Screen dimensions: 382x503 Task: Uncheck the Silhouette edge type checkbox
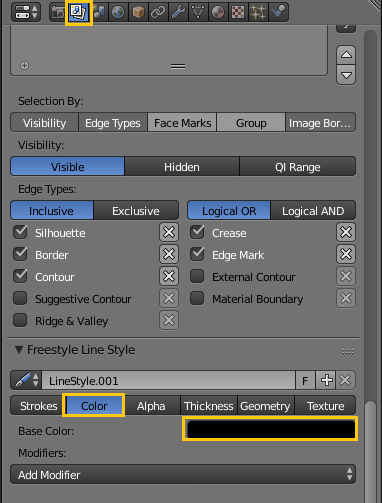(20, 232)
